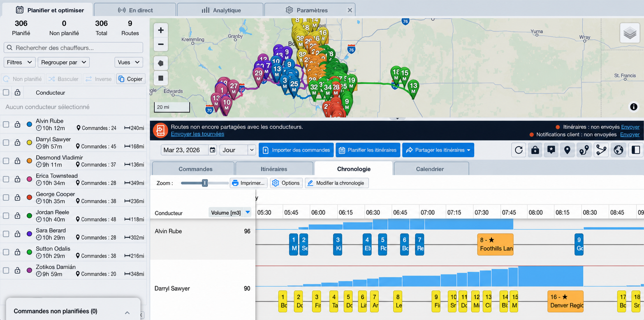
Task: Click Planifier les itinéraires button
Action: [368, 150]
